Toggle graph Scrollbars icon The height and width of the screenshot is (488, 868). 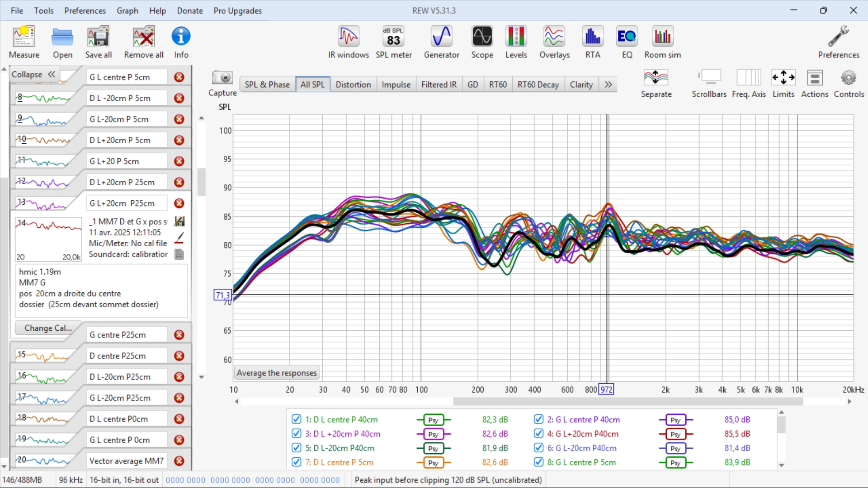point(709,84)
